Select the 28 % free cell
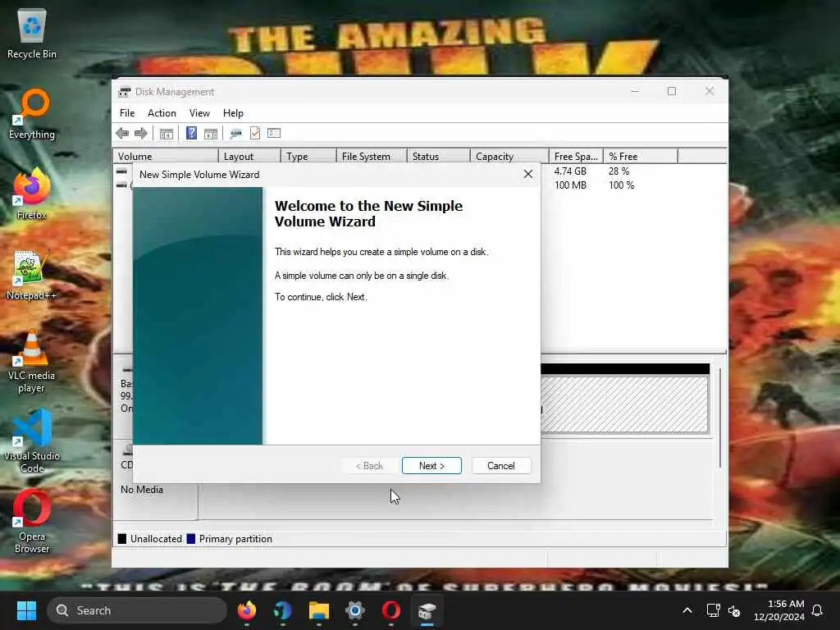 tap(619, 171)
